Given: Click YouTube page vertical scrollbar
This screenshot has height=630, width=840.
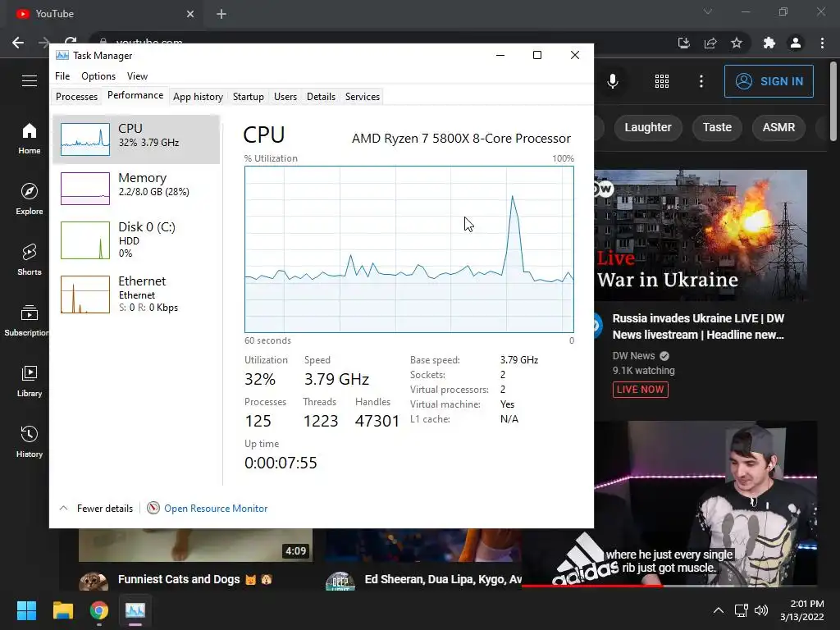Looking at the screenshot, I should click(x=833, y=102).
